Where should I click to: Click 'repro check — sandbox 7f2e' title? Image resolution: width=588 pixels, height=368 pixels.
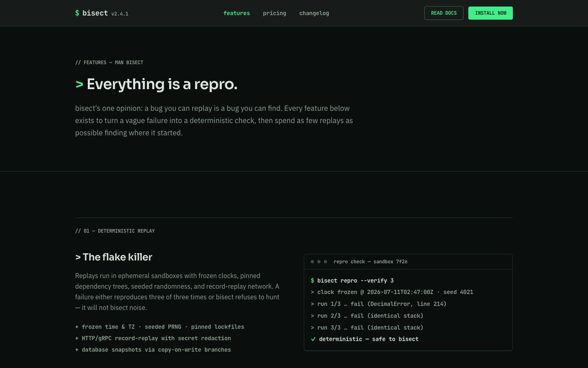pyautogui.click(x=370, y=262)
